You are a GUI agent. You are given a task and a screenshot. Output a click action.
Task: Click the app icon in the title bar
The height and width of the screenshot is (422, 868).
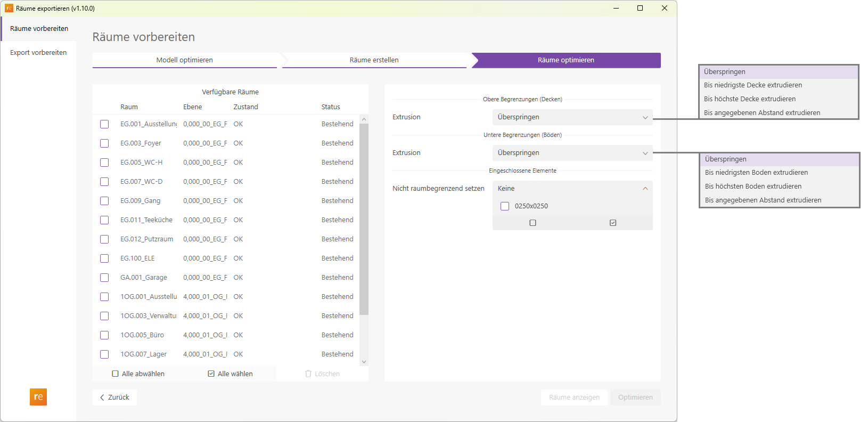click(9, 8)
